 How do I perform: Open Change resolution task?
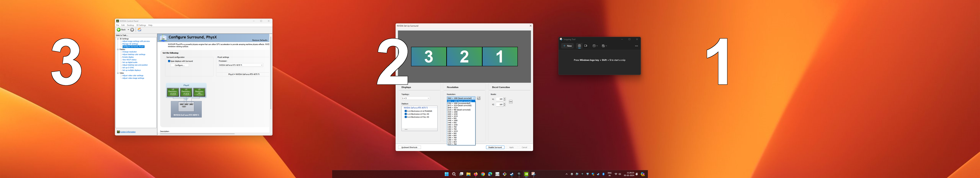coord(129,52)
